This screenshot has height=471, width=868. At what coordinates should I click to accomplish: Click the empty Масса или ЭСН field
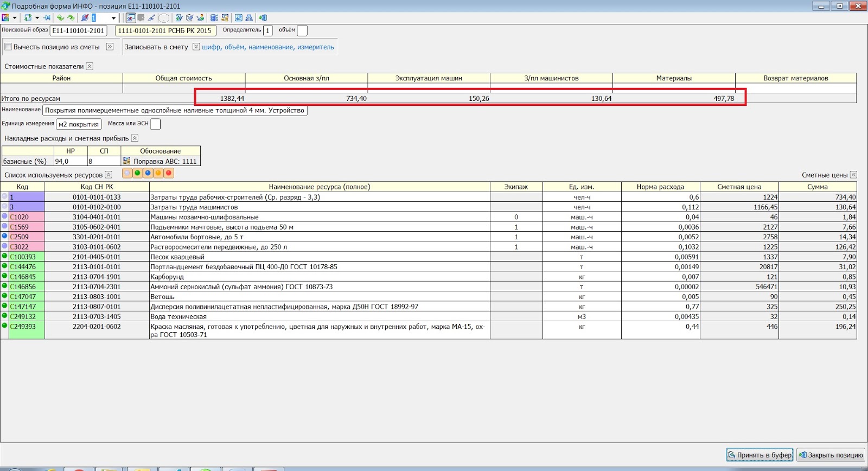pos(155,124)
